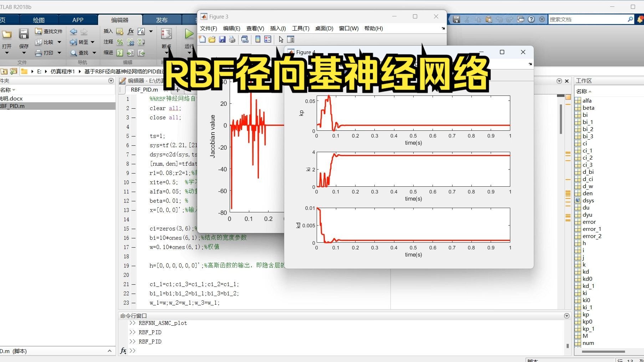644x362 pixels.
Task: Open the Find (查找) dropdown arrow
Action: pos(94,53)
